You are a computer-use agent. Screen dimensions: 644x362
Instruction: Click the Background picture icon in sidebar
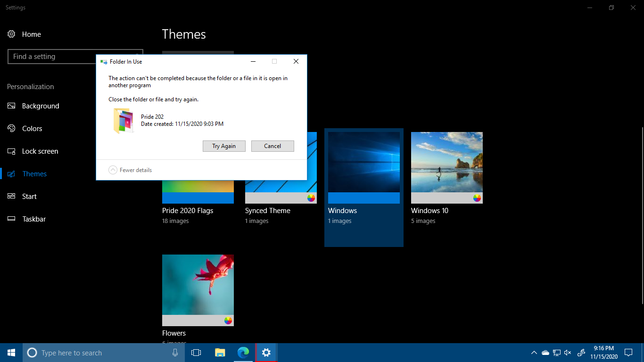(11, 106)
